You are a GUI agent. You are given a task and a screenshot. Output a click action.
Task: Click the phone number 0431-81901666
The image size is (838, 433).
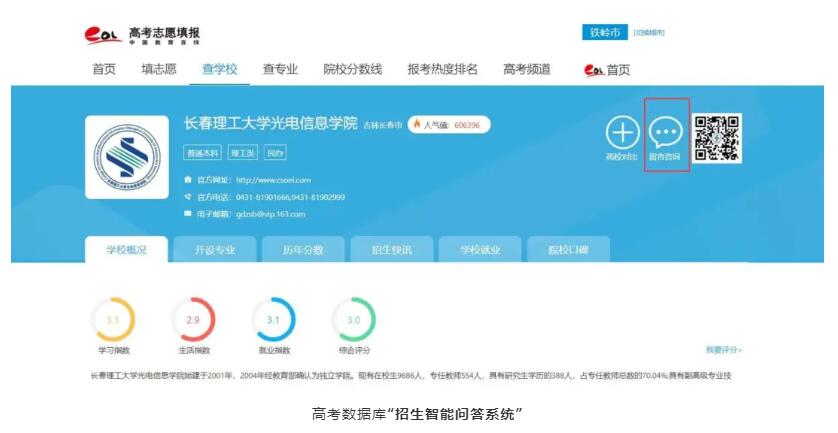[263, 197]
